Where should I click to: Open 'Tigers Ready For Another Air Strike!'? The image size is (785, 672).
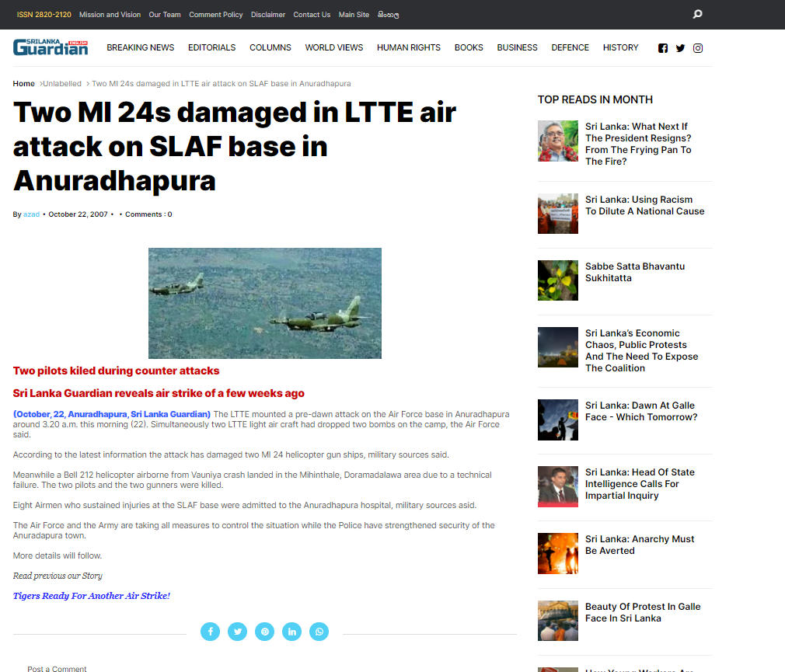point(91,595)
